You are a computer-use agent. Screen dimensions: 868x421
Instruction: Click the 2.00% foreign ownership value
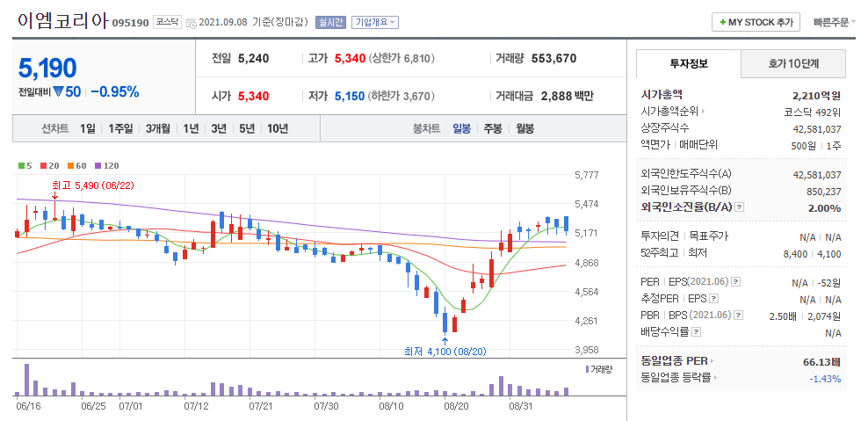coord(827,208)
